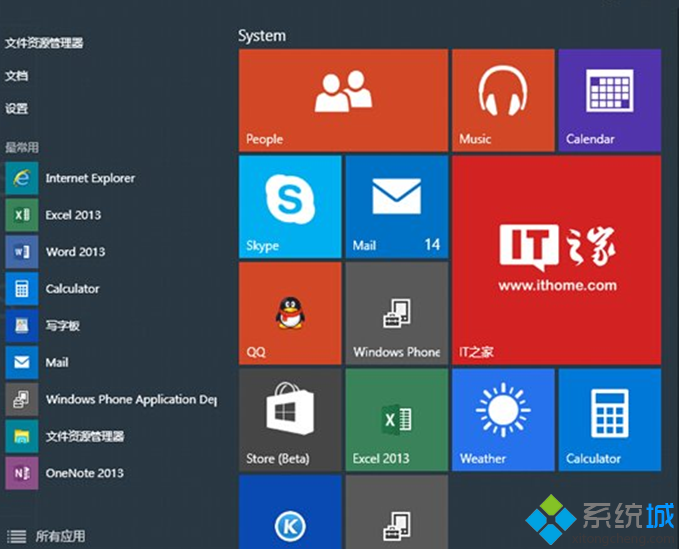Screen dimensions: 679x549
Task: Open the Mail tile showing 14
Action: 396,207
